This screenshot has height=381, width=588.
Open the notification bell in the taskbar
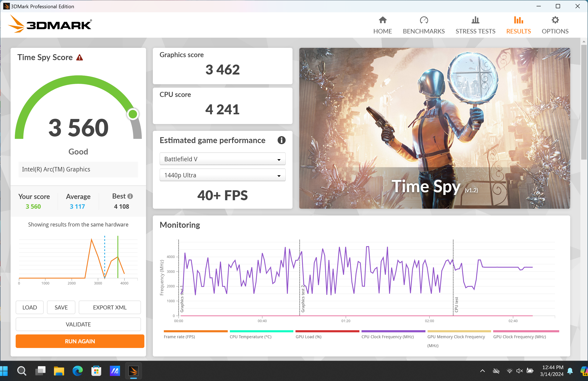[570, 371]
